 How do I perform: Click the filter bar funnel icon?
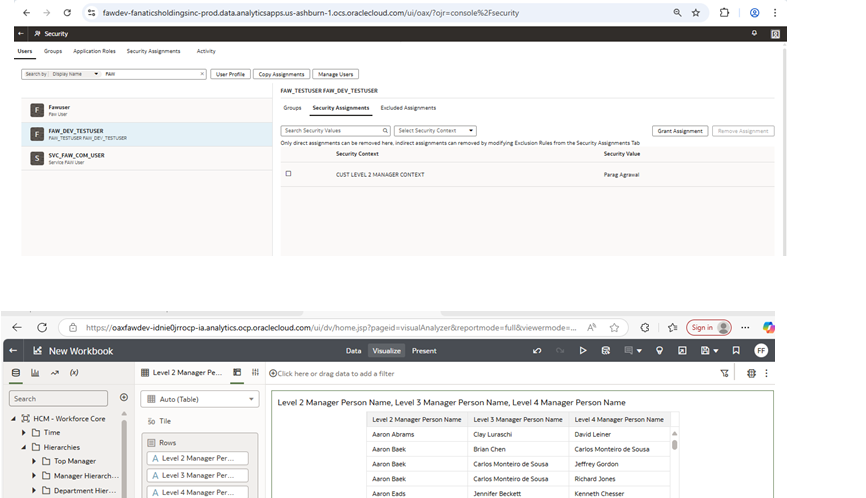tap(725, 373)
